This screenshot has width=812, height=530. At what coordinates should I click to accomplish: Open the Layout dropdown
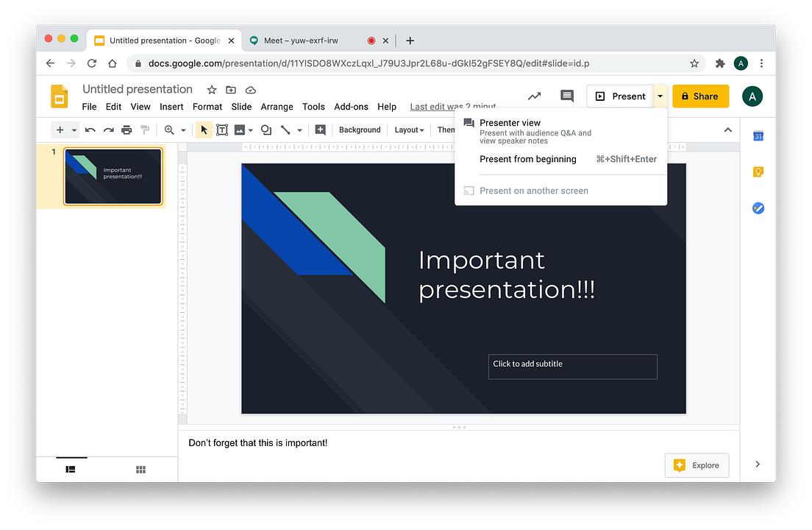(x=409, y=130)
